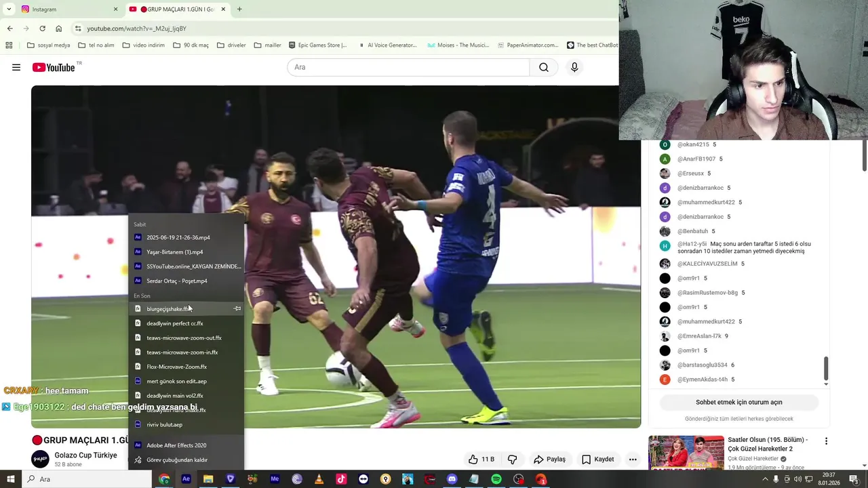Image resolution: width=868 pixels, height=488 pixels.
Task: Open deadlywin main vol2.ffx
Action: (186, 395)
